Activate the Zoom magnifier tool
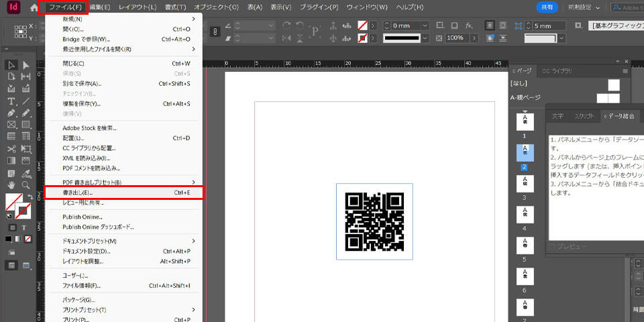The height and width of the screenshot is (322, 644). pyautogui.click(x=26, y=184)
